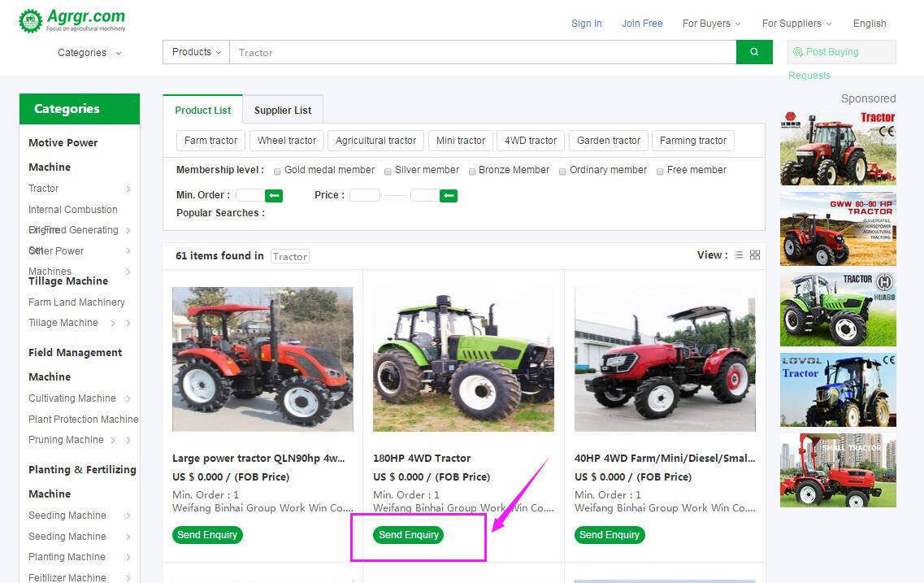924x583 pixels.
Task: Open the Internal Combustion category link
Action: coord(73,209)
